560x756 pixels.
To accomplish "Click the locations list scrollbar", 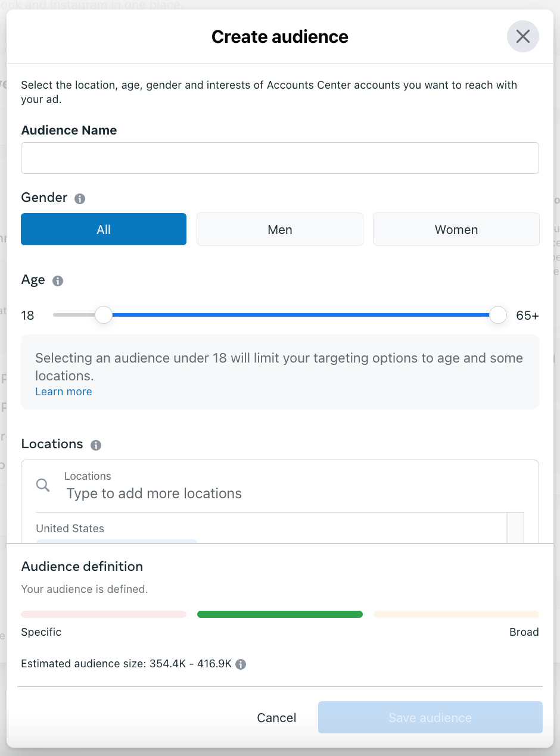I will [515, 527].
